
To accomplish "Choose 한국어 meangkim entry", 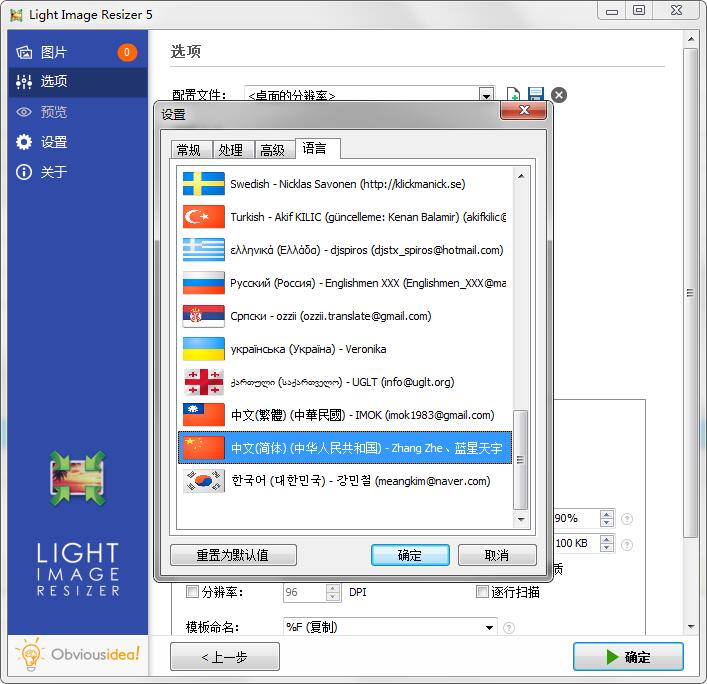I will coord(345,481).
